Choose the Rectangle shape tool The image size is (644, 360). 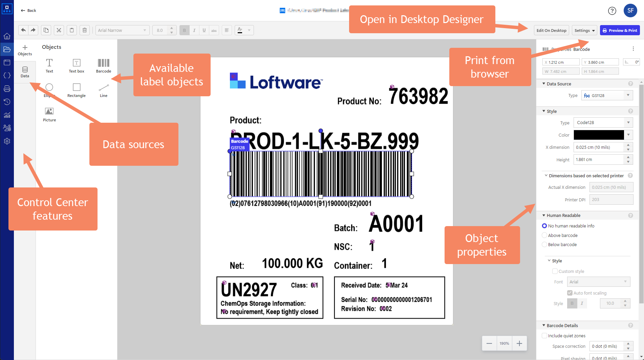pyautogui.click(x=77, y=90)
